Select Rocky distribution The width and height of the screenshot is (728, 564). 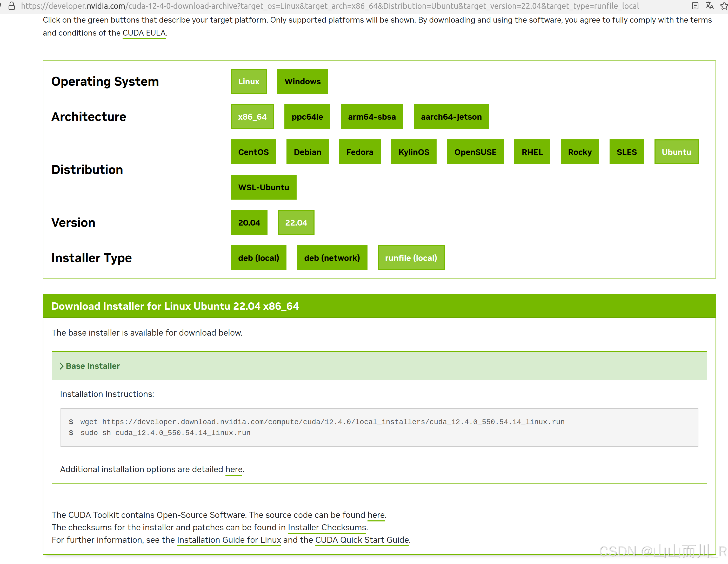[x=580, y=152]
